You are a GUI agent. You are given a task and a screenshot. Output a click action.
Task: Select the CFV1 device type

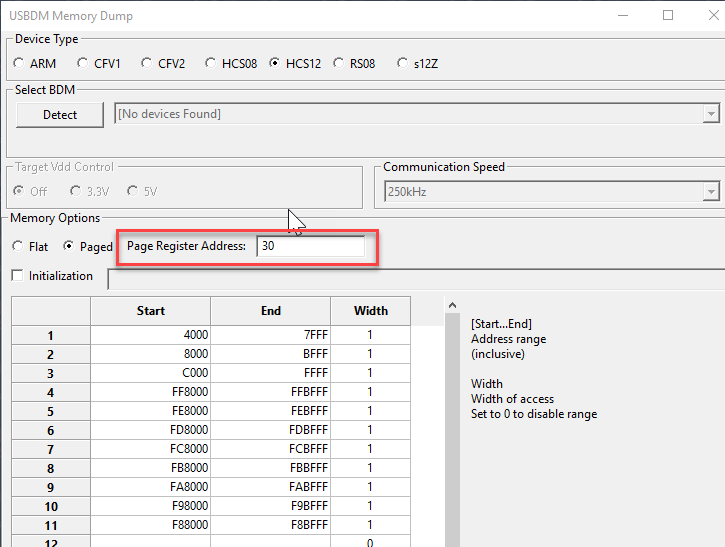pos(99,63)
